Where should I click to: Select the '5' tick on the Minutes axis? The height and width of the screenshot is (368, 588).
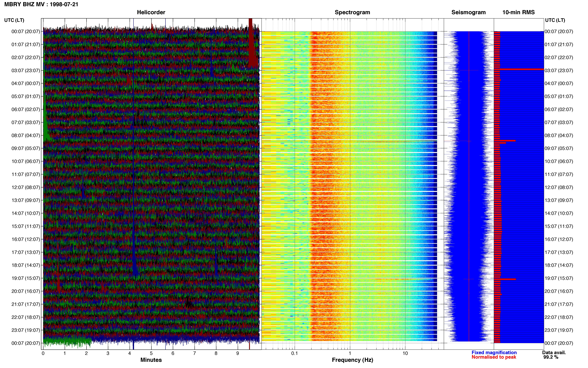point(151,353)
